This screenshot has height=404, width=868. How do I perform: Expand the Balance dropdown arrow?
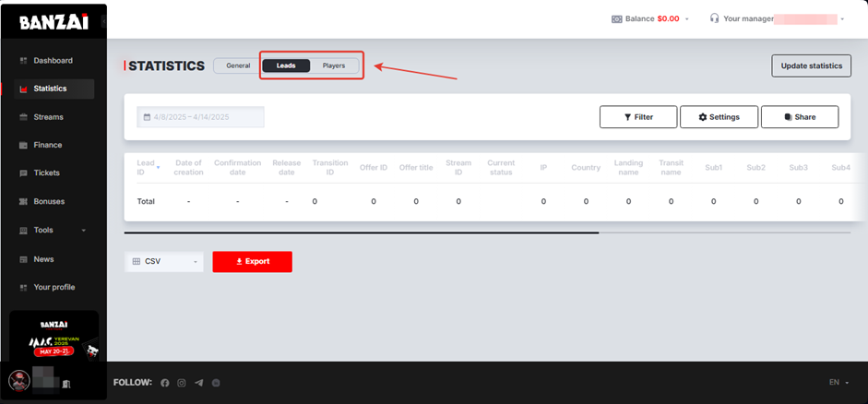[x=687, y=18]
